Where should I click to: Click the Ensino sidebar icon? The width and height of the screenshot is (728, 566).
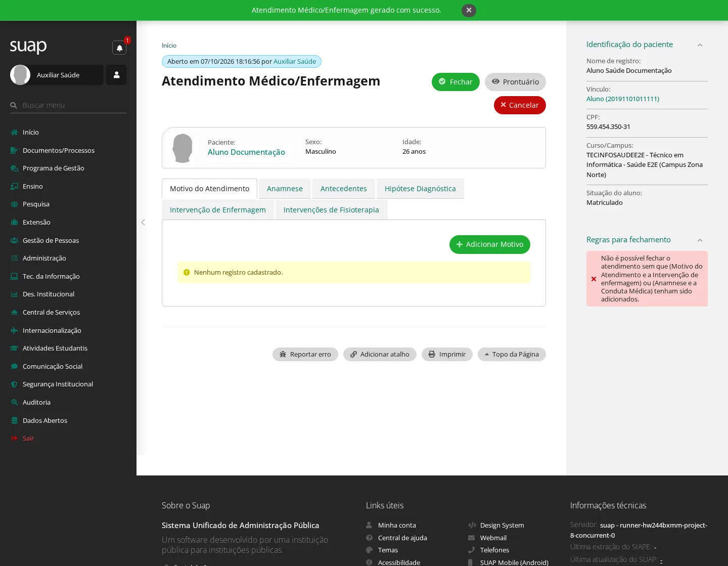point(14,186)
